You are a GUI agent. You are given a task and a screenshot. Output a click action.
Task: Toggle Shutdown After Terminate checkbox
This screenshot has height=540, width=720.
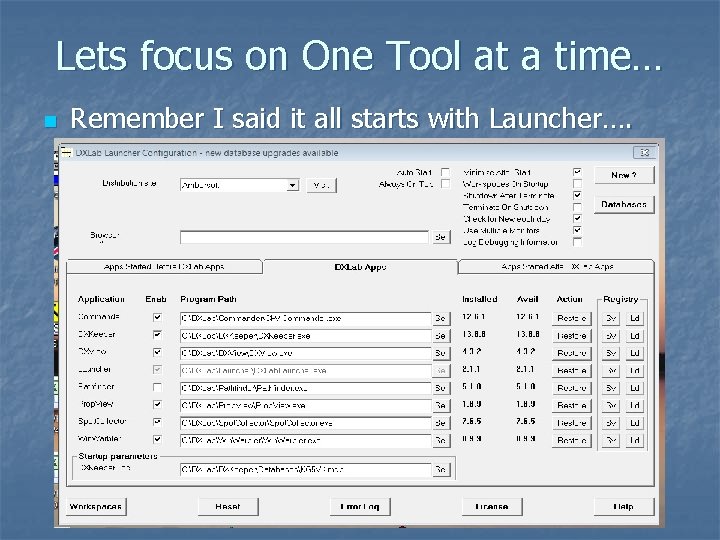[x=577, y=195]
